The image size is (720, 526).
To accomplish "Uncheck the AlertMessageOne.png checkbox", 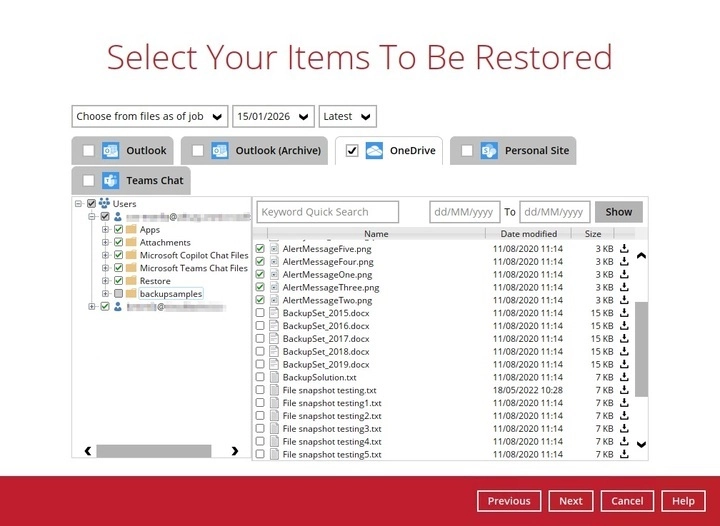I will [x=260, y=274].
